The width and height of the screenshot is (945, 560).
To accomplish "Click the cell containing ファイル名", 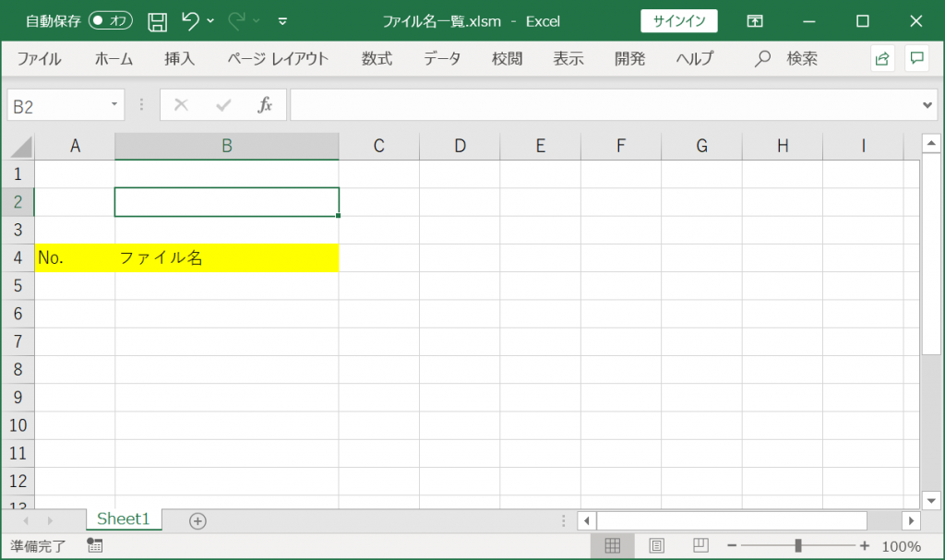I will click(227, 258).
